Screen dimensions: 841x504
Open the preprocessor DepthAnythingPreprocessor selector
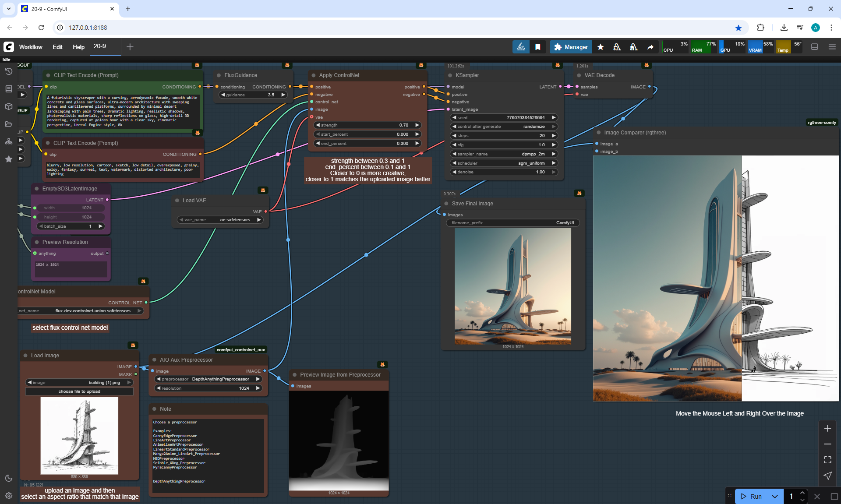208,379
